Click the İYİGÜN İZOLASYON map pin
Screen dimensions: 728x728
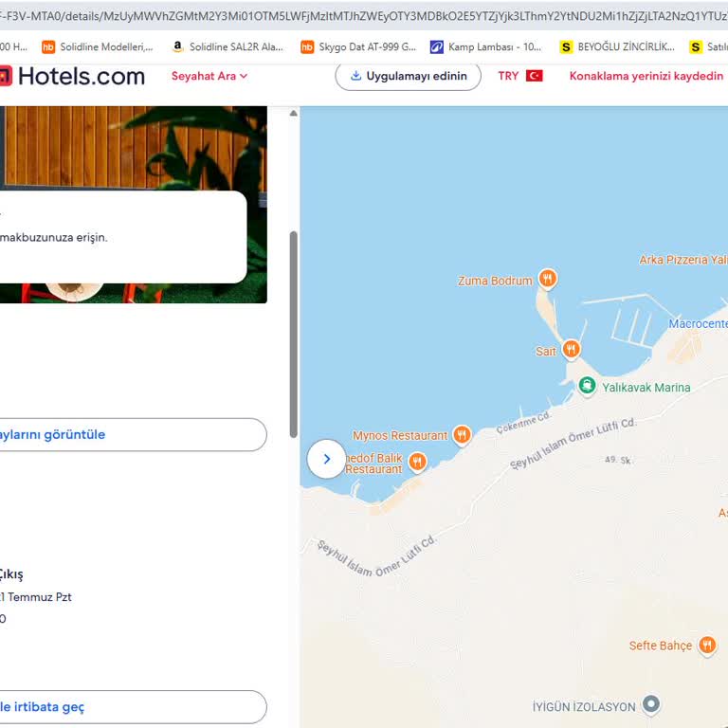(651, 704)
